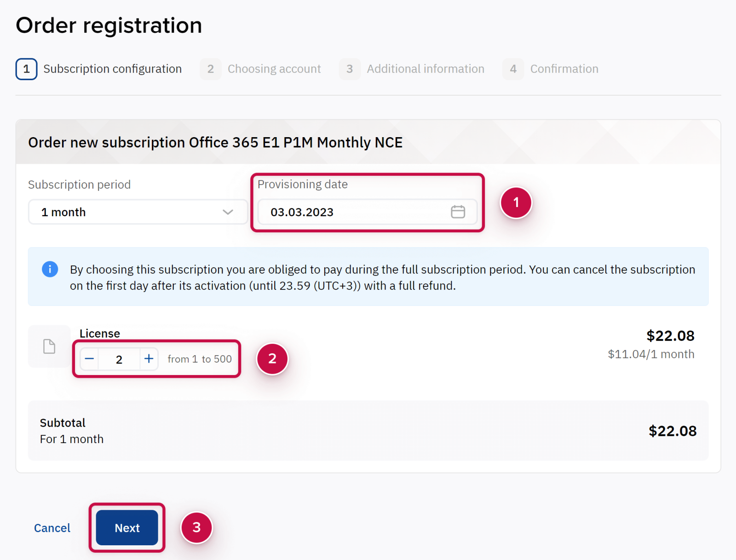Click red annotation marker number 2
Image resolution: width=736 pixels, height=560 pixels.
click(x=272, y=358)
